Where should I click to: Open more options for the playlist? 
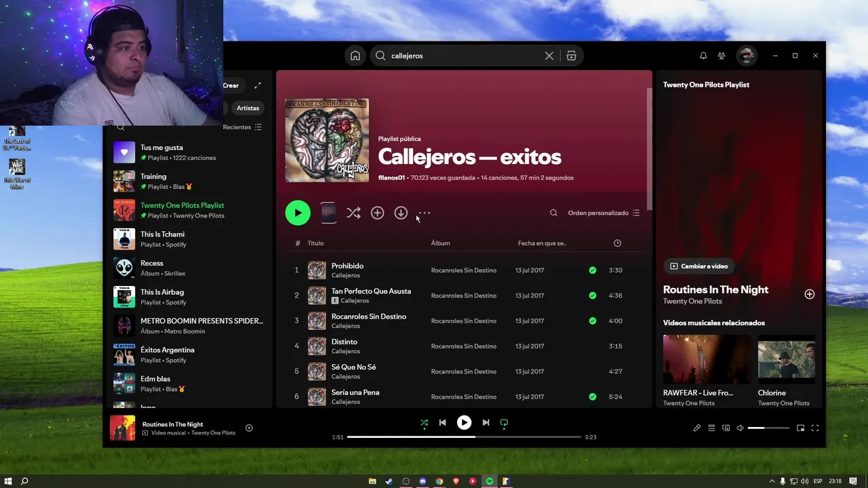[425, 213]
